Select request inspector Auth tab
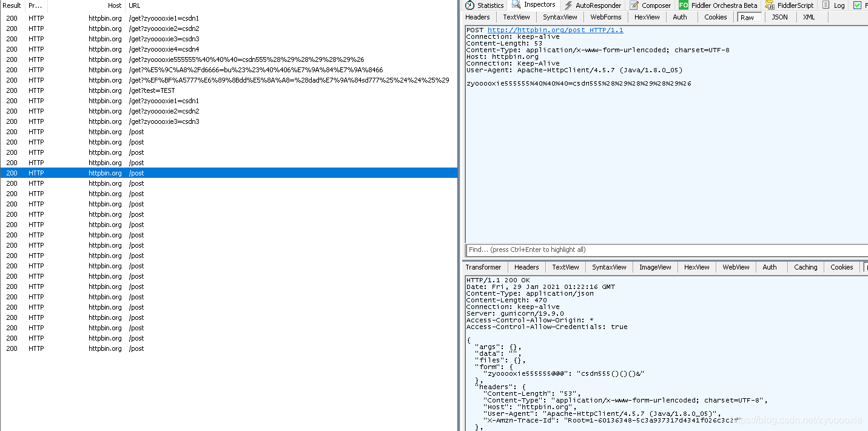 [x=680, y=17]
